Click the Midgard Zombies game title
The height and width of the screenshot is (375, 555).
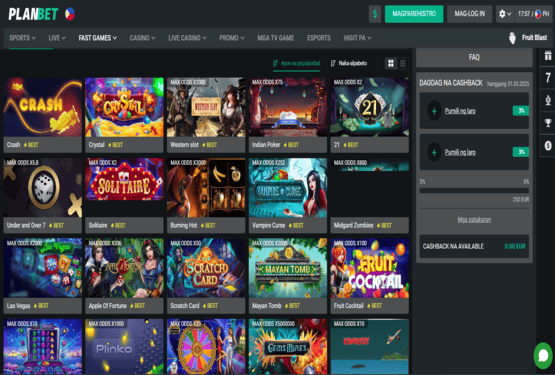click(353, 225)
